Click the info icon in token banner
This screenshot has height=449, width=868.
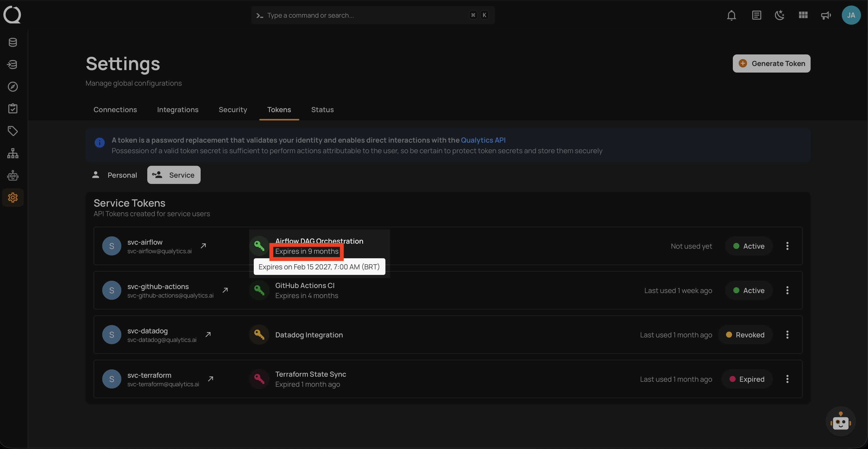pyautogui.click(x=100, y=143)
